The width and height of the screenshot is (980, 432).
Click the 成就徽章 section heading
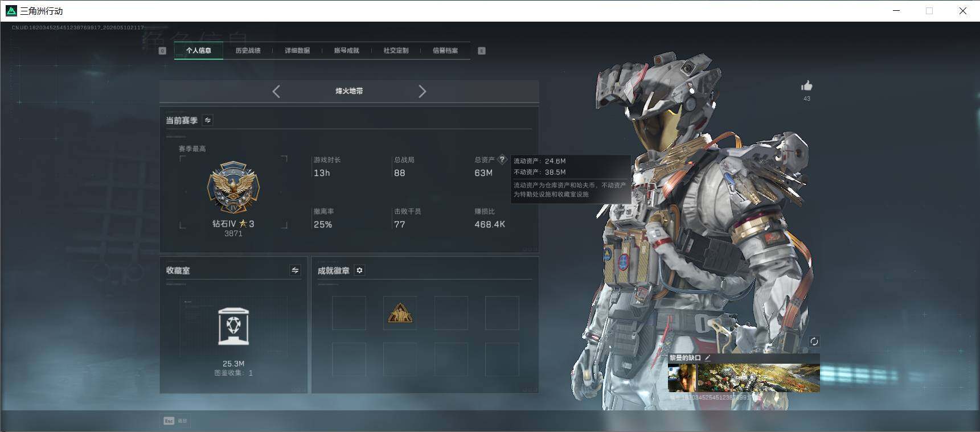point(334,271)
